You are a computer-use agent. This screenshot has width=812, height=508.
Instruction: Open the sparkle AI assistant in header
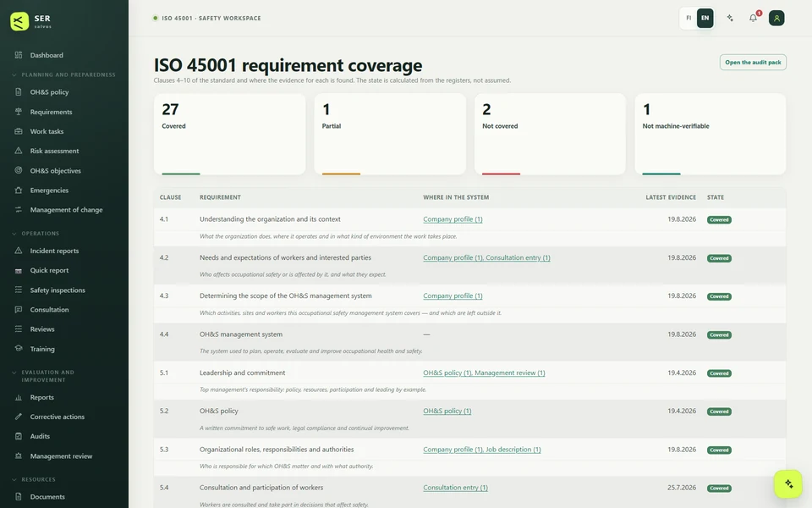coord(730,18)
